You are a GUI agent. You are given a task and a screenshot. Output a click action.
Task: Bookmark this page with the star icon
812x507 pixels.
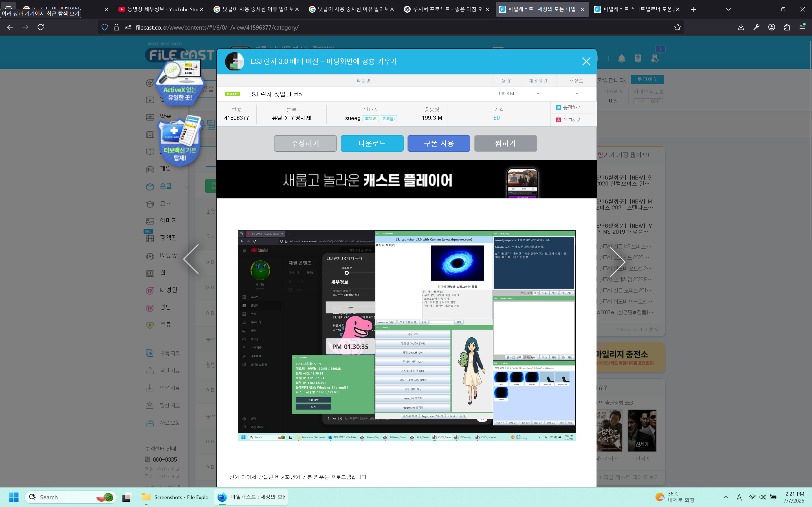click(677, 27)
